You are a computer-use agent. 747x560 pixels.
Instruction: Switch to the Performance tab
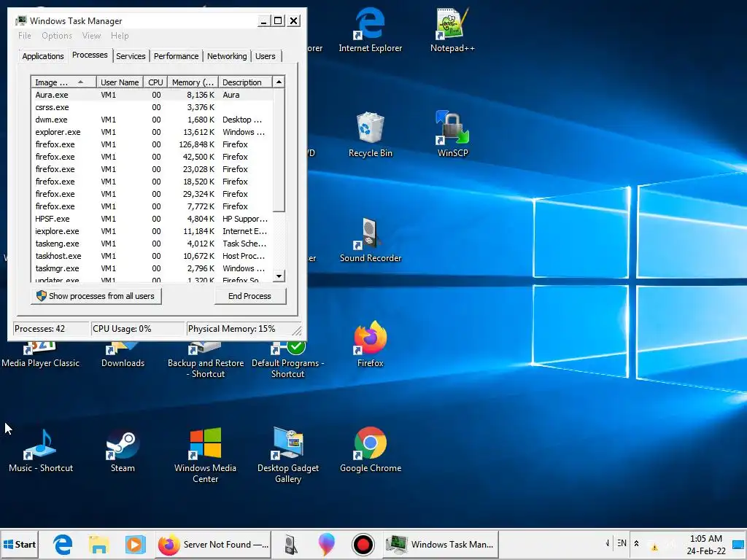coord(176,56)
